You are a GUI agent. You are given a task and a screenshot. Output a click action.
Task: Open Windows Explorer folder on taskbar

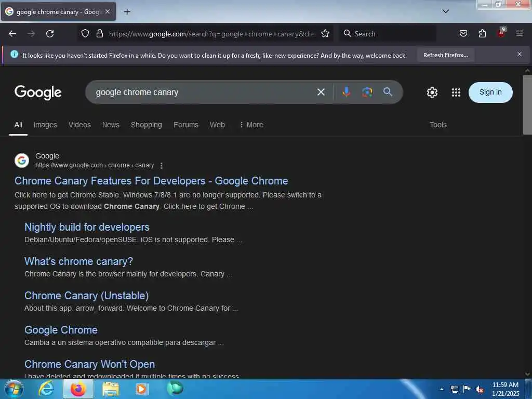pyautogui.click(x=111, y=389)
